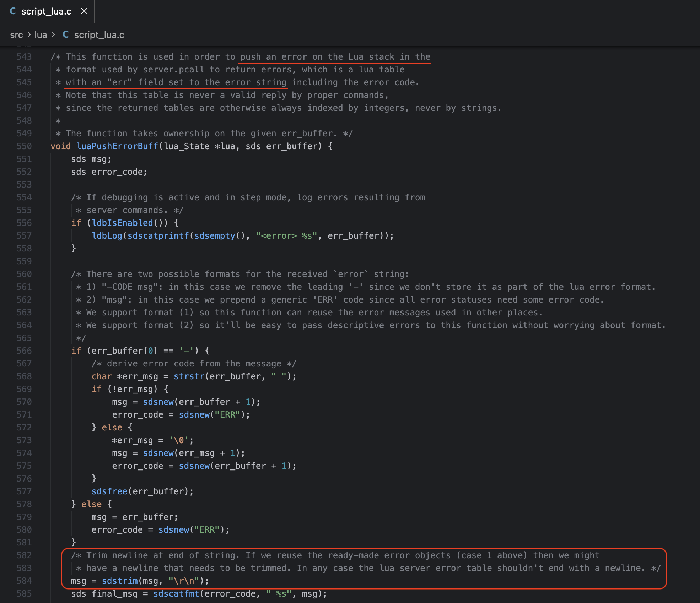700x603 pixels.
Task: Click the "<error> %s" string literal
Action: tap(286, 236)
